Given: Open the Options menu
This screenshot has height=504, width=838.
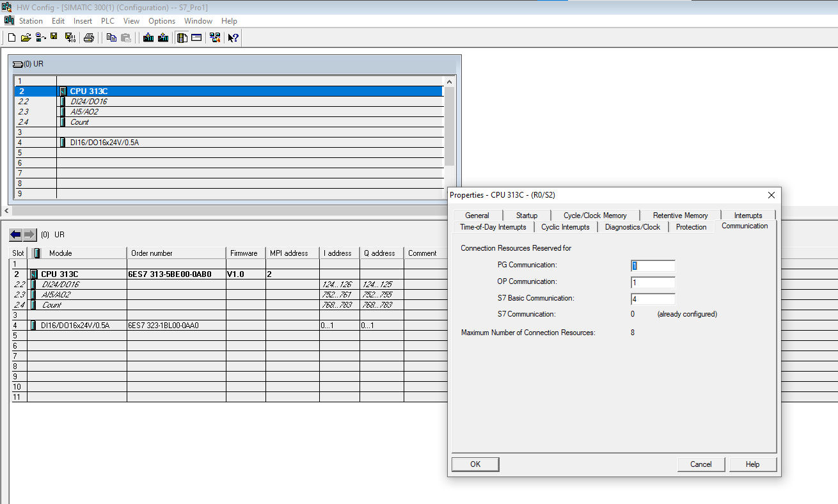Looking at the screenshot, I should pos(162,21).
